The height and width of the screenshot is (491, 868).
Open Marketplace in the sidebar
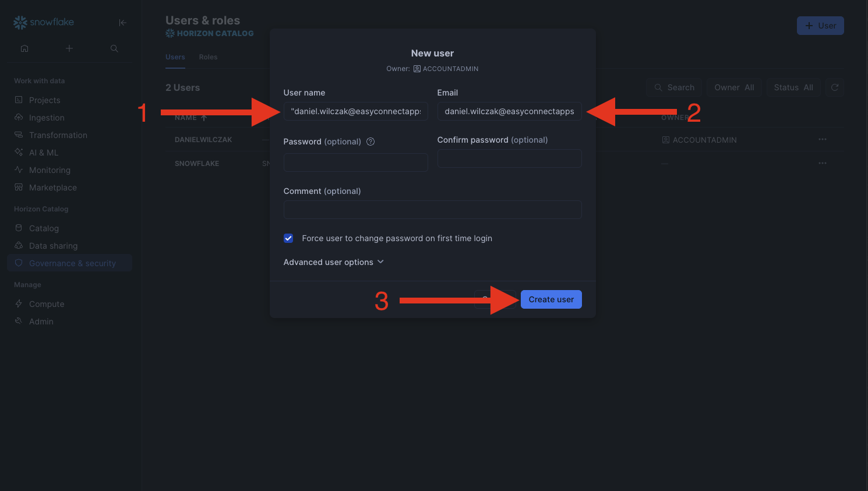52,188
